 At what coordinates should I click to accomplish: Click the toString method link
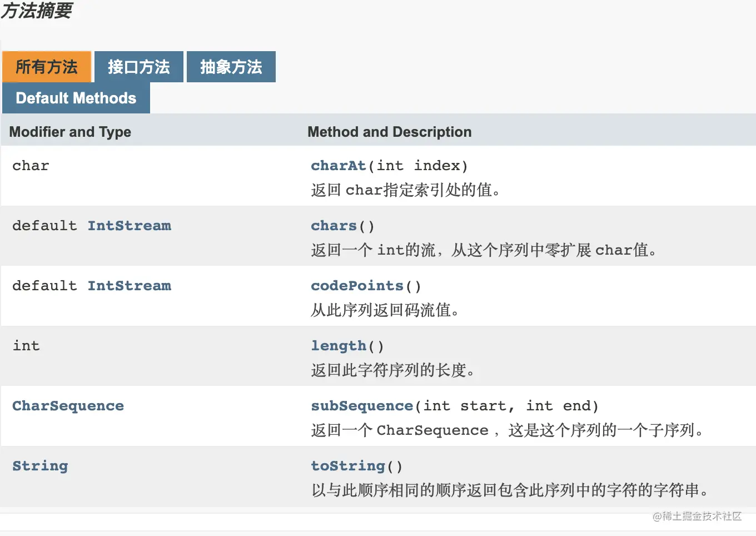click(x=348, y=466)
